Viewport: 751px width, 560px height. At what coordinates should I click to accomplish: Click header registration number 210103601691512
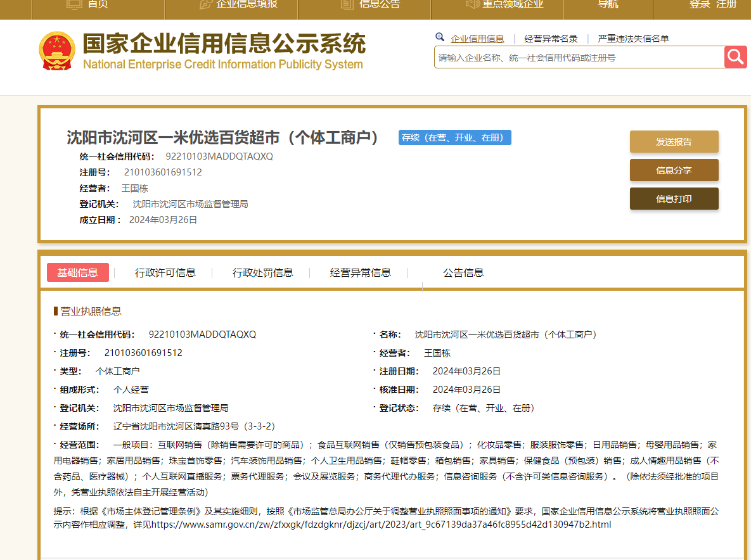(x=163, y=172)
